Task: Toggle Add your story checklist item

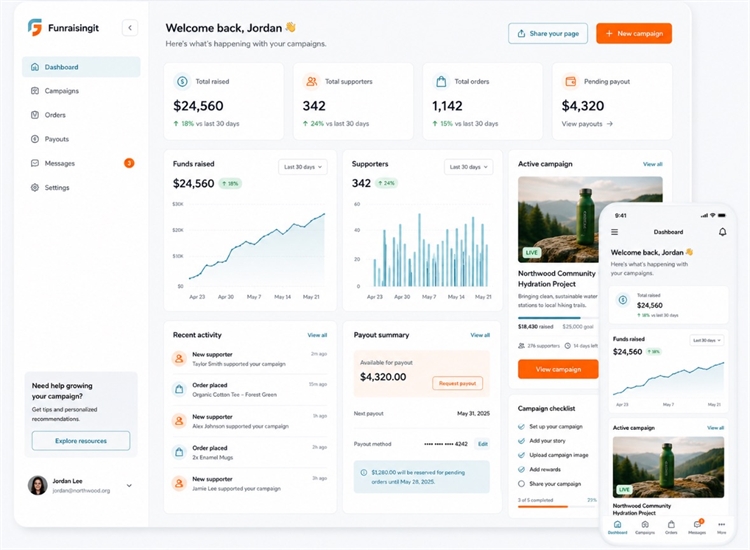Action: [521, 441]
